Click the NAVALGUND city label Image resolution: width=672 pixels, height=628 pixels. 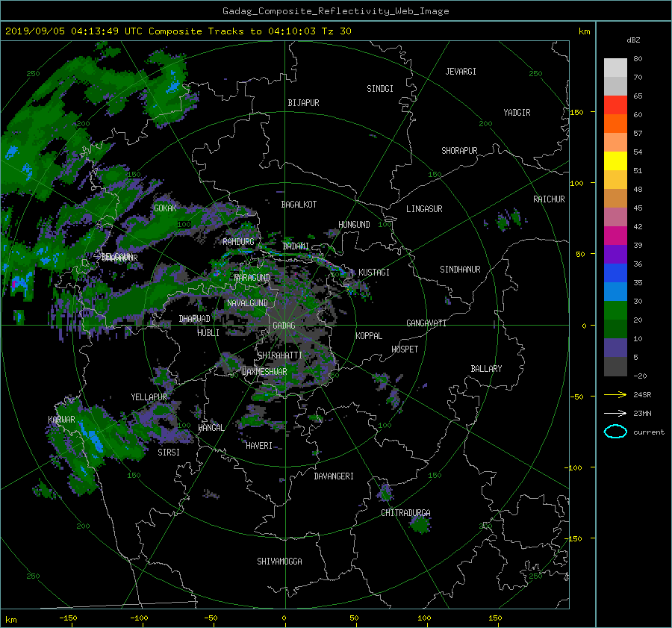[247, 303]
